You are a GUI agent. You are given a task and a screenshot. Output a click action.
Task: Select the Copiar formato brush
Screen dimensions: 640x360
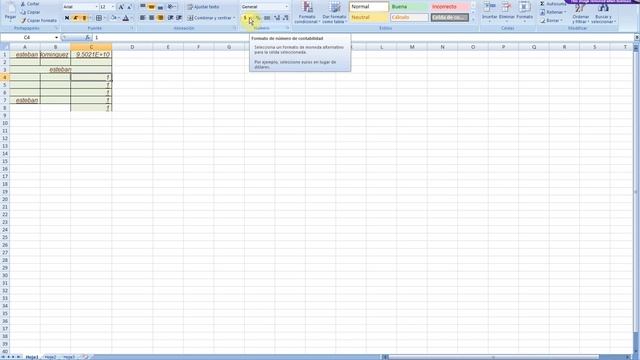(39, 20)
